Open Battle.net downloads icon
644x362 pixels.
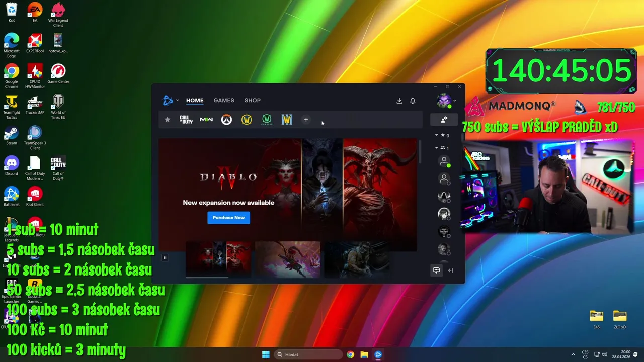pyautogui.click(x=399, y=101)
